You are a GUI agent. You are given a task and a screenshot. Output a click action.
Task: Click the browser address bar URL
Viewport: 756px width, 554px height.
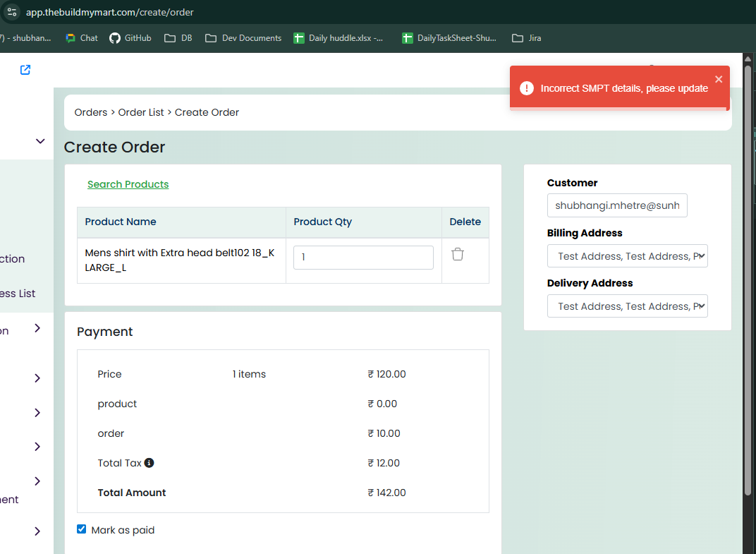[110, 12]
